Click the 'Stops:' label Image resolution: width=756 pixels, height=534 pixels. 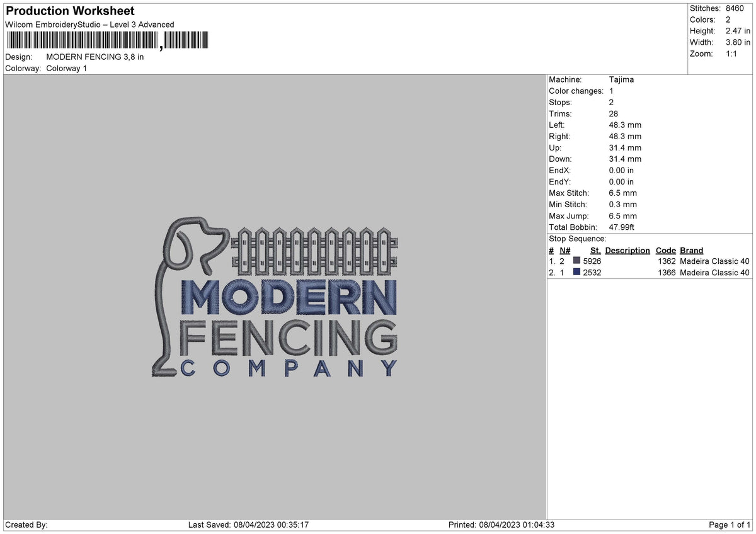tap(560, 102)
